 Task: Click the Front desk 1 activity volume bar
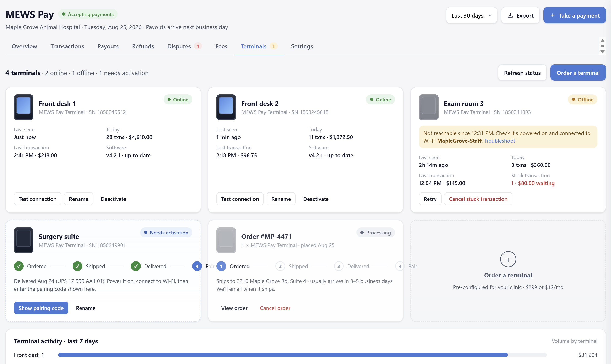coord(302,355)
